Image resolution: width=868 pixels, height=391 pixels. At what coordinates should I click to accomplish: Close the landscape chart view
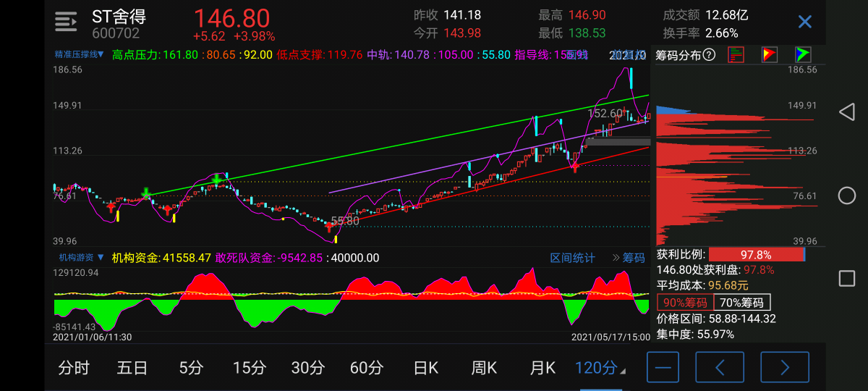(804, 22)
